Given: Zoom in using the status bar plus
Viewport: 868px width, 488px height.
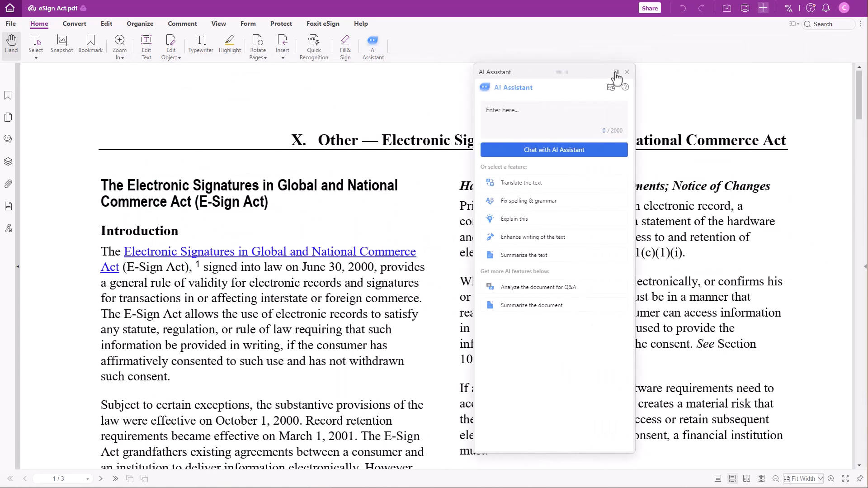Looking at the screenshot, I should click(831, 479).
